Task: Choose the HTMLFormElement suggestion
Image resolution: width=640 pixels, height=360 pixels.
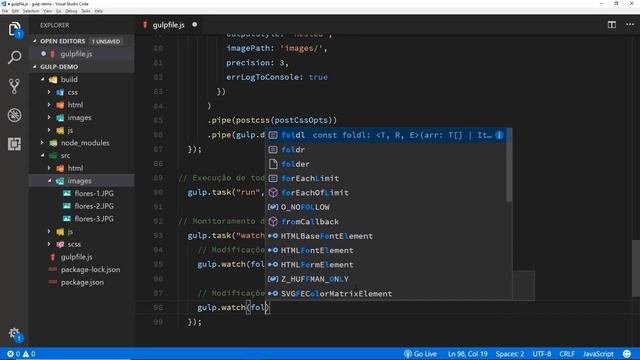Action: [x=387, y=264]
